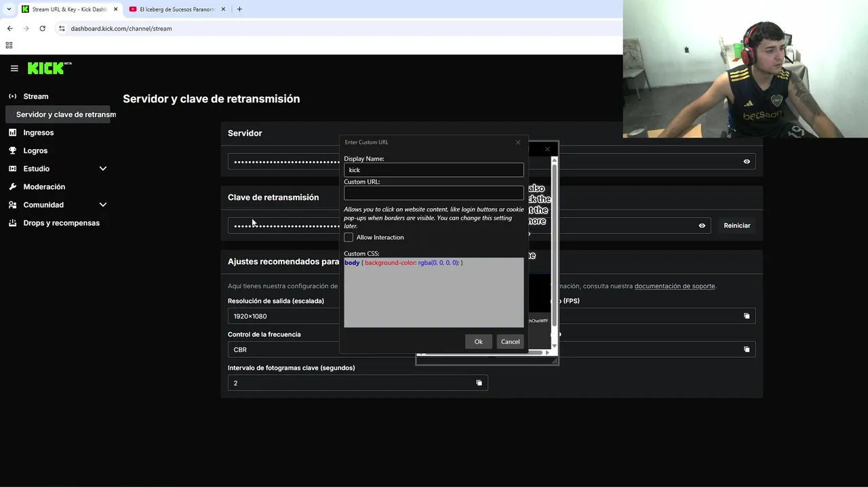Click the address bar URL dashboard.kick.com
The image size is (868, 488).
point(121,28)
